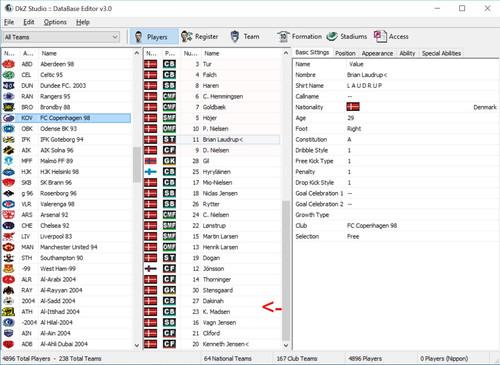The width and height of the screenshot is (500, 365).
Task: Click the 64 National Teams status entry
Action: [x=228, y=359]
